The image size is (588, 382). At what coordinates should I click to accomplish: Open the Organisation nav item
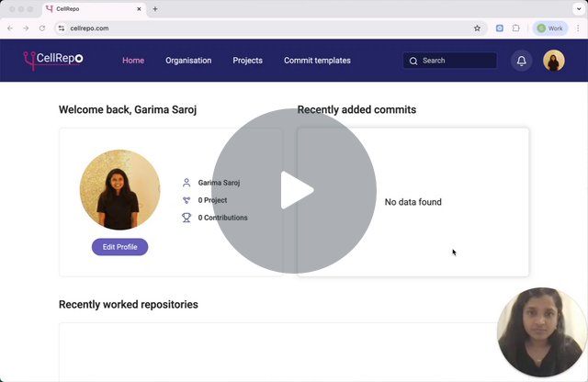tap(188, 61)
